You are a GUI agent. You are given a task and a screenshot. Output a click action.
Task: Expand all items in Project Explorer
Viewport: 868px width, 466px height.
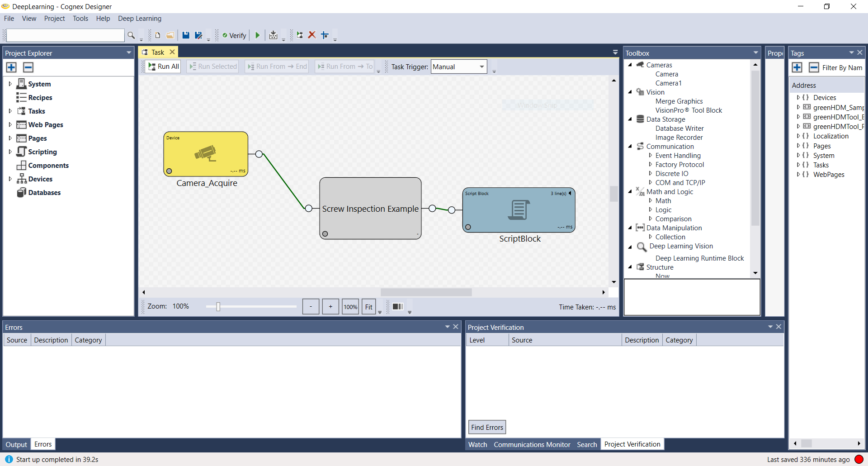pyautogui.click(x=11, y=67)
